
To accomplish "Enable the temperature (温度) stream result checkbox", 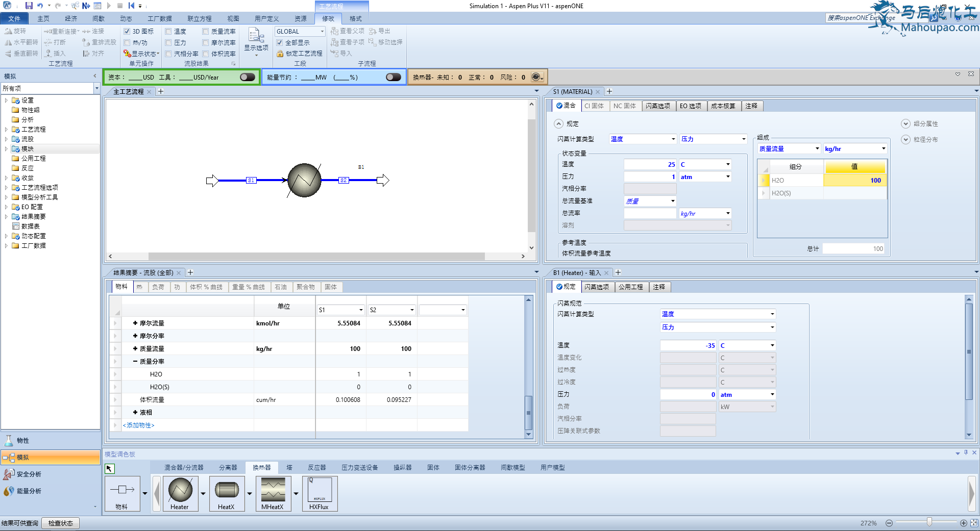I will [168, 31].
